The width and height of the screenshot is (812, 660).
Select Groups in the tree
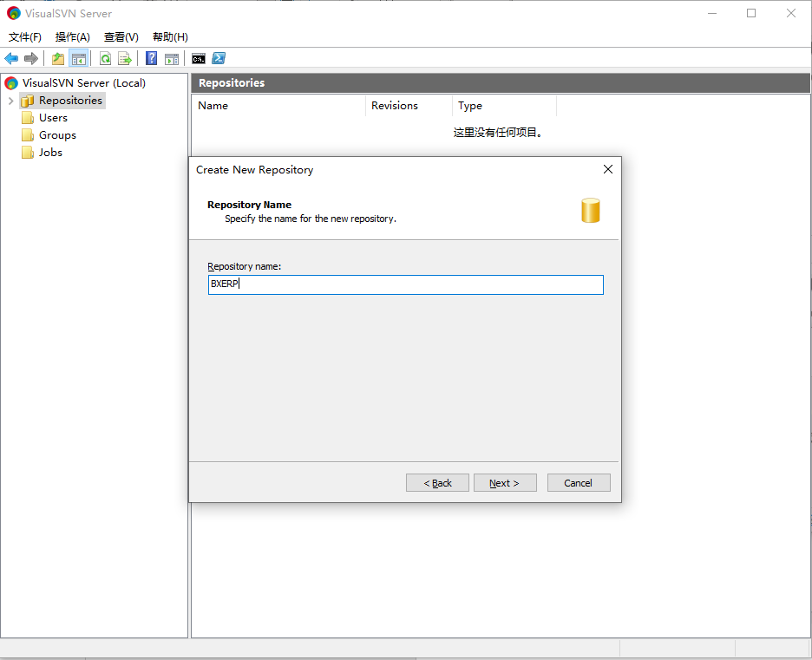(x=57, y=135)
